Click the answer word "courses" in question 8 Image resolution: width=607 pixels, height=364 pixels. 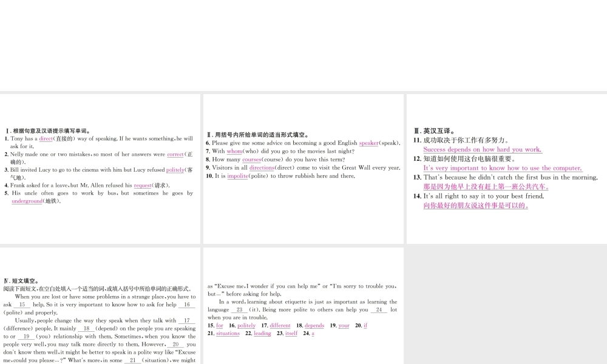pos(252,160)
